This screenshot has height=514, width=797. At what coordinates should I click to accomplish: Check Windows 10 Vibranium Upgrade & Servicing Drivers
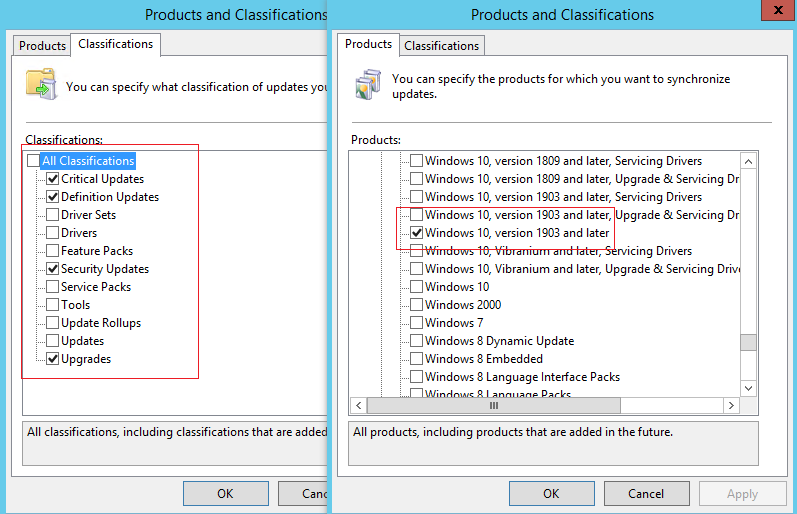416,269
